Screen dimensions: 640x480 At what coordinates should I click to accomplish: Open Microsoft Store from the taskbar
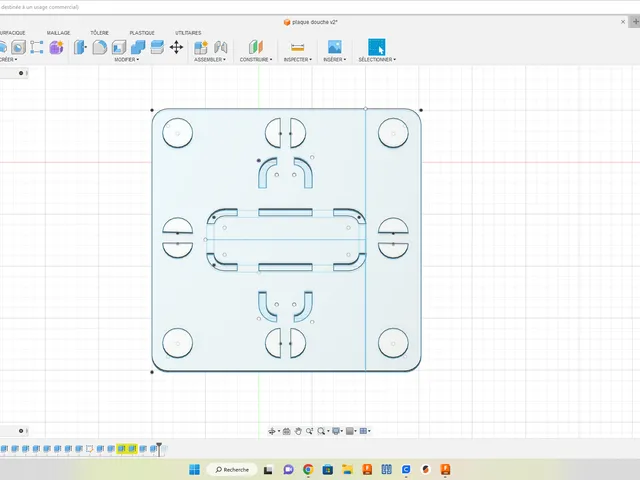tap(327, 470)
